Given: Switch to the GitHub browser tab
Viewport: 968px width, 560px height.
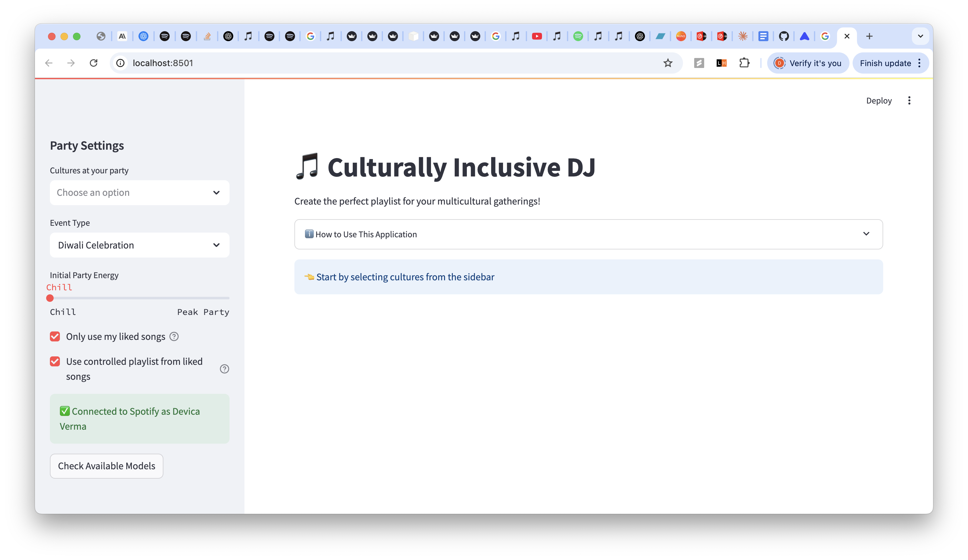Looking at the screenshot, I should point(784,36).
